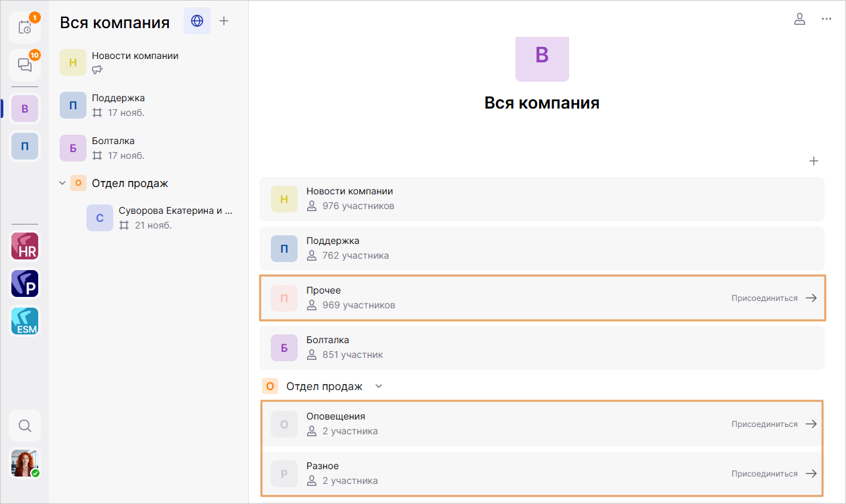
Task: Collapse Отдел продаж section in main list
Action: point(379,386)
